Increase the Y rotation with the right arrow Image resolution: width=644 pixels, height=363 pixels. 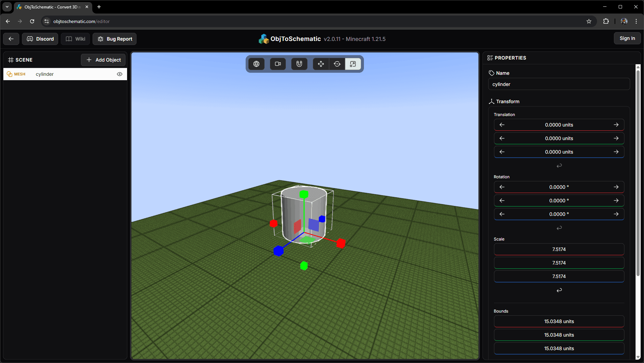[x=616, y=200]
